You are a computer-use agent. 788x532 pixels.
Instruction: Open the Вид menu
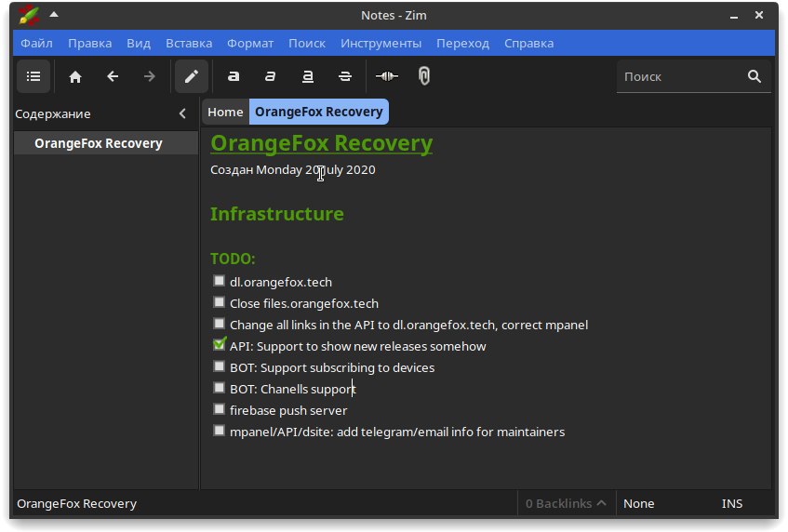139,43
